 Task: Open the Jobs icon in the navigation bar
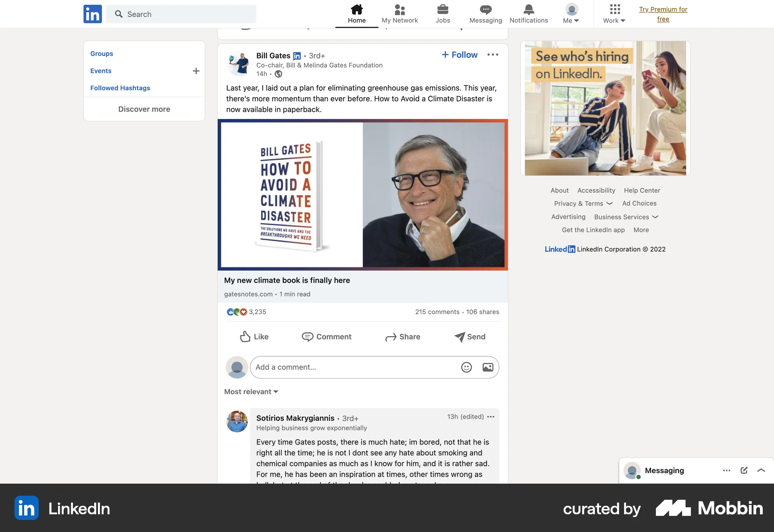[442, 13]
